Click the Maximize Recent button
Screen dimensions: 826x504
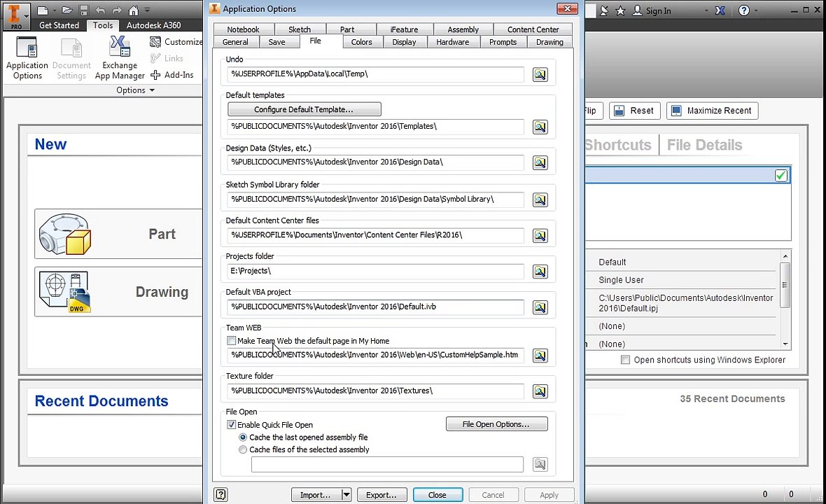[x=712, y=111]
